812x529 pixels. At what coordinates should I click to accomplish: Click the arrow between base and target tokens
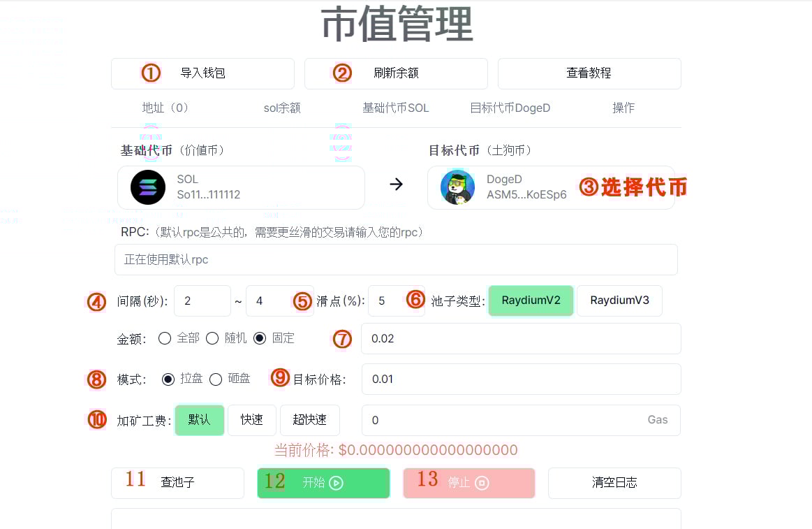396,184
